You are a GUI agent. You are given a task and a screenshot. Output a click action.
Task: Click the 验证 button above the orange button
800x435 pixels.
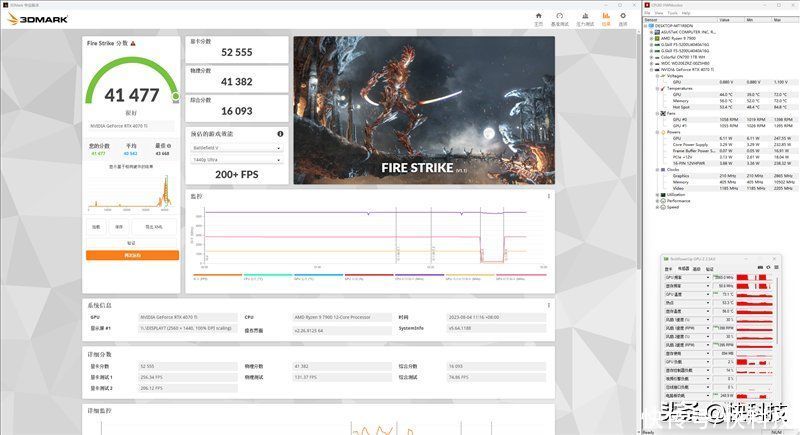tap(132, 243)
